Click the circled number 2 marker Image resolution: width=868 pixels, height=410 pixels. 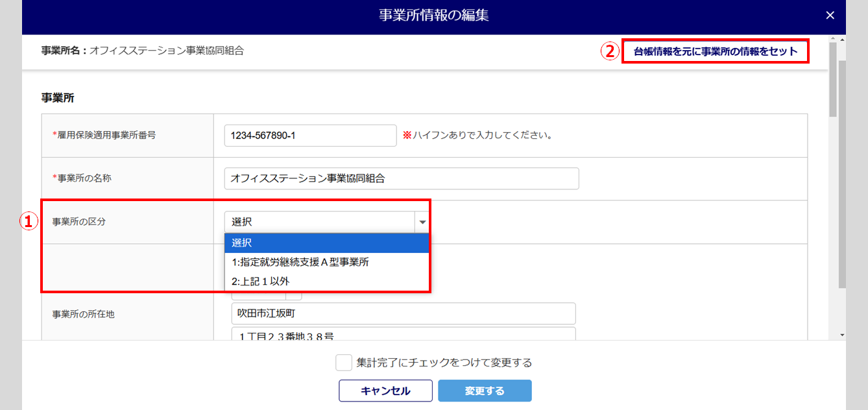click(x=609, y=51)
